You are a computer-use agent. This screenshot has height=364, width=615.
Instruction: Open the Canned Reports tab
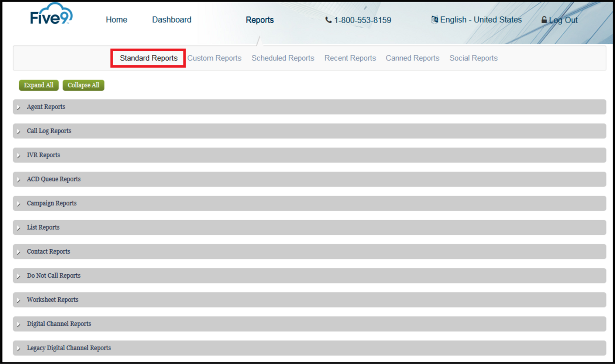pyautogui.click(x=412, y=58)
